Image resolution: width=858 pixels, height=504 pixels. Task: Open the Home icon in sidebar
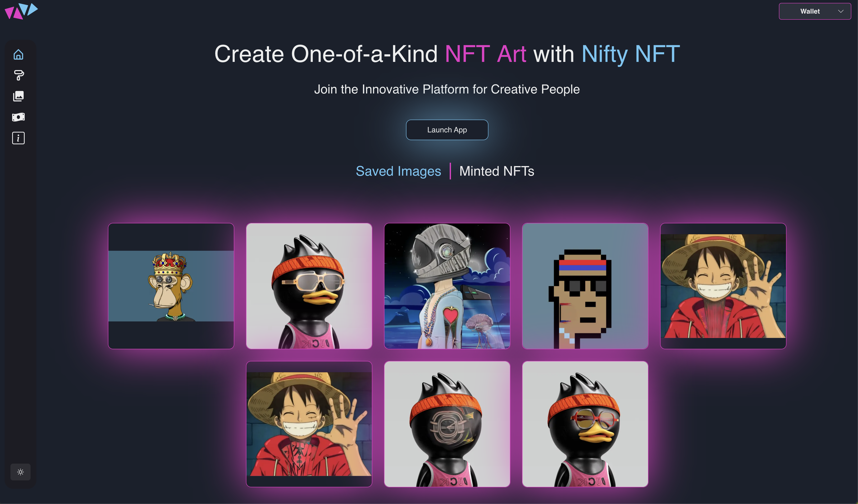point(18,54)
